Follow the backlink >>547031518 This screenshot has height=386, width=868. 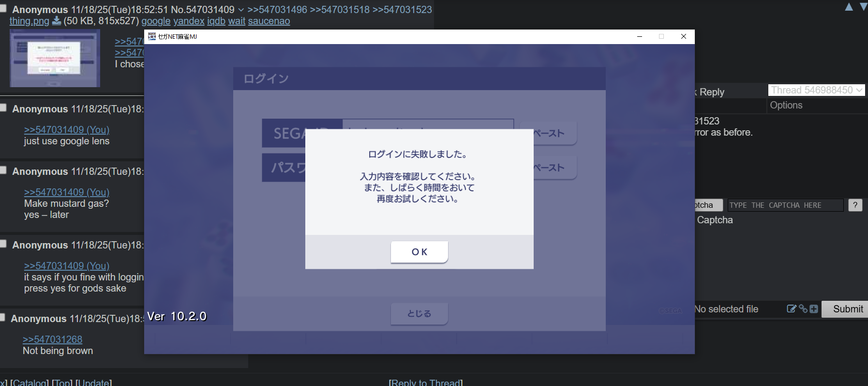[x=340, y=10]
